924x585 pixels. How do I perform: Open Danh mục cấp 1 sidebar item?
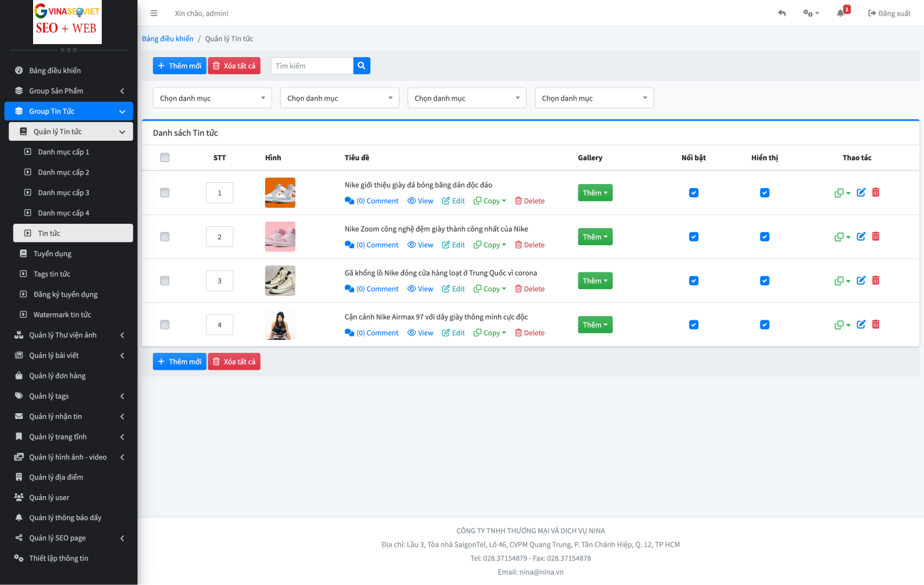[73, 152]
